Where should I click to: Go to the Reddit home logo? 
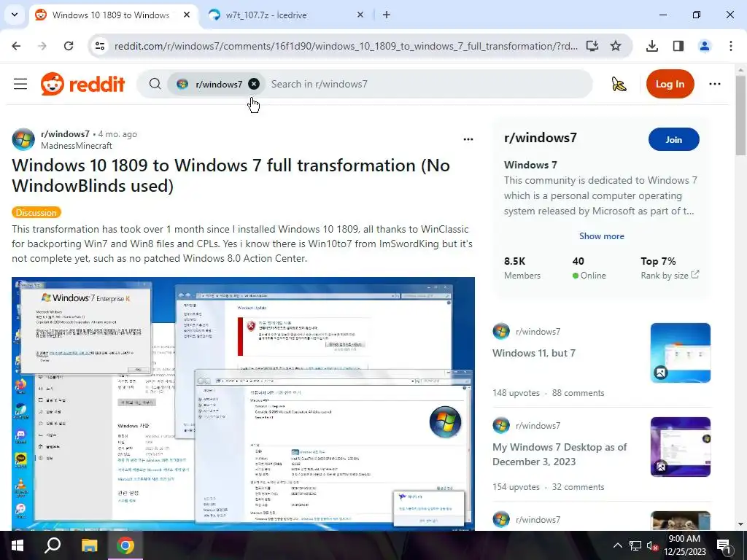pyautogui.click(x=82, y=85)
